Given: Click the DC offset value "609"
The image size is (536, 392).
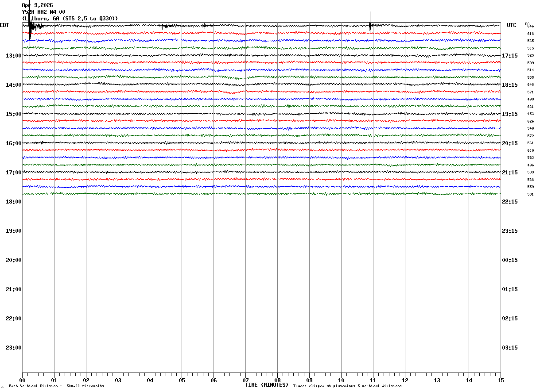Looking at the screenshot, I should click(530, 150).
